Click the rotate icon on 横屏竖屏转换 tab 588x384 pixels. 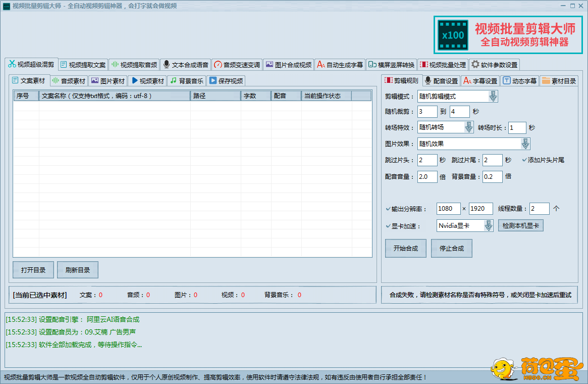coord(372,65)
